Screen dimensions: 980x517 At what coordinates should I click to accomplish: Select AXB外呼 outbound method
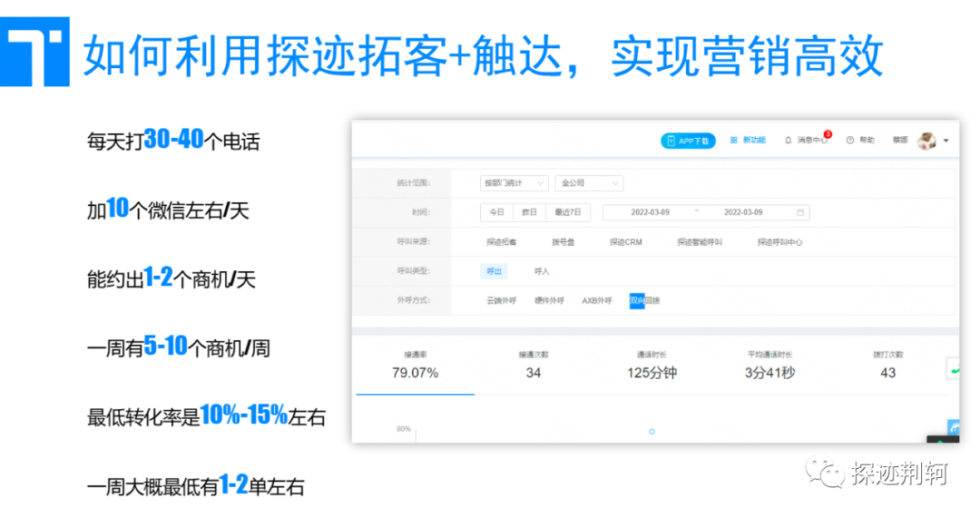tap(597, 301)
